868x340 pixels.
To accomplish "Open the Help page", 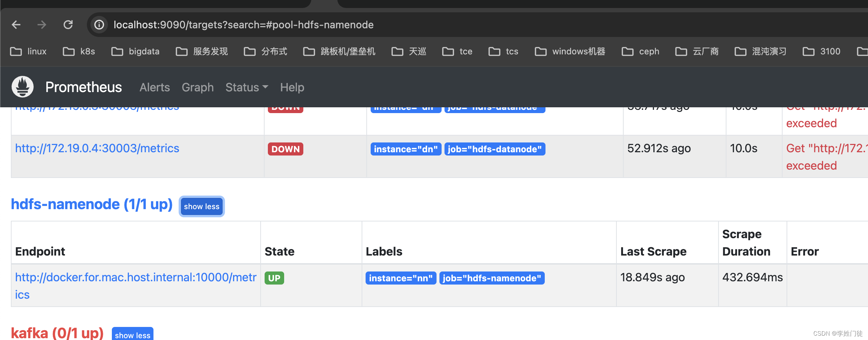I will click(292, 87).
